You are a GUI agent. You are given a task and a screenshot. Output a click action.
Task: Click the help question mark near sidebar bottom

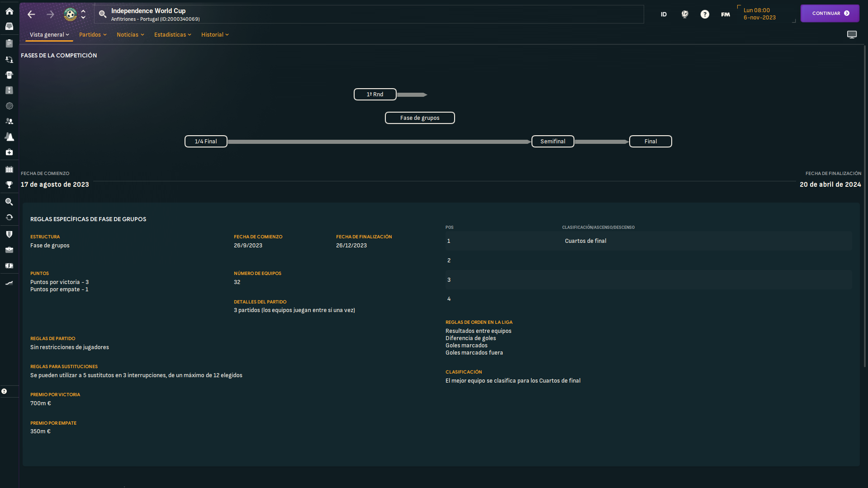pos(4,391)
